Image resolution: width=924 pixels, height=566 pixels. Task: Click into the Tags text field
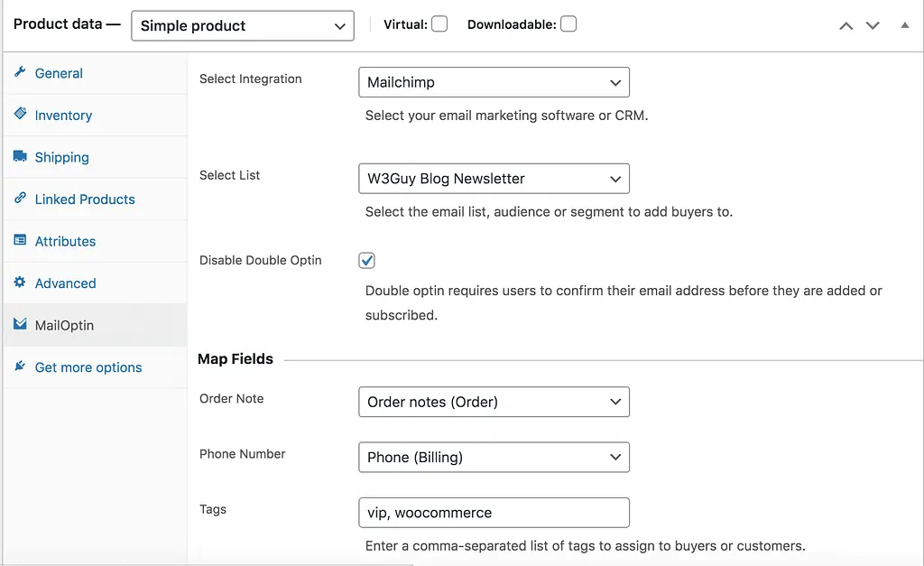[x=494, y=513]
